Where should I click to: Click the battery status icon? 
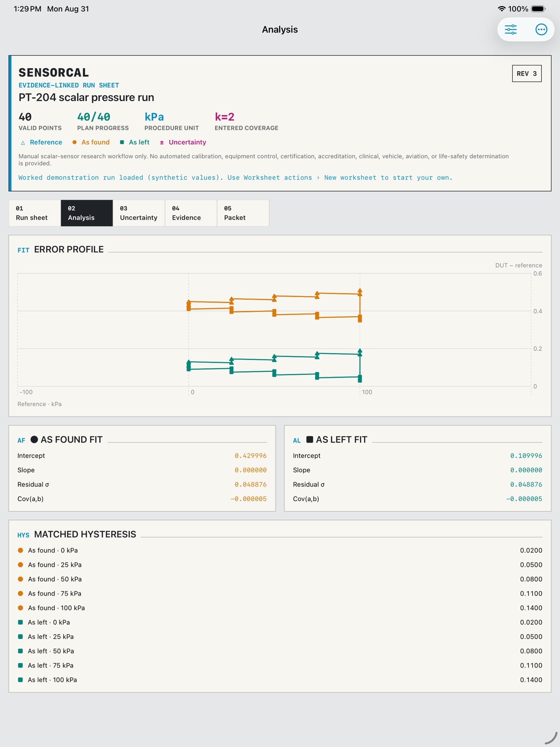538,9
